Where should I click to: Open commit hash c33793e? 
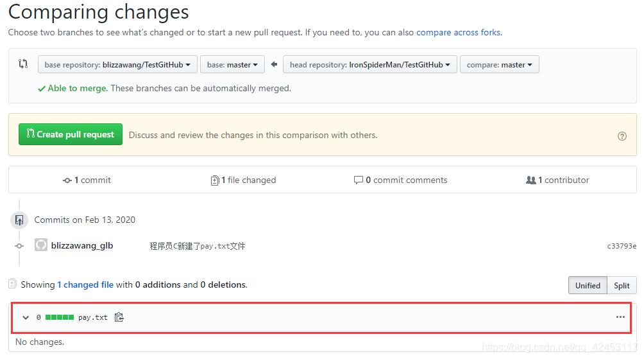coord(622,246)
